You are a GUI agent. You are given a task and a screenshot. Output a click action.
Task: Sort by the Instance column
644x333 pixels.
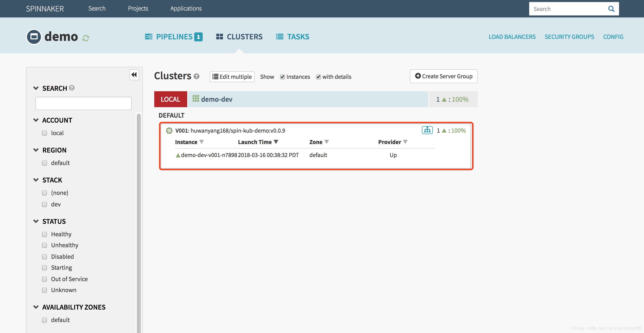click(x=189, y=142)
